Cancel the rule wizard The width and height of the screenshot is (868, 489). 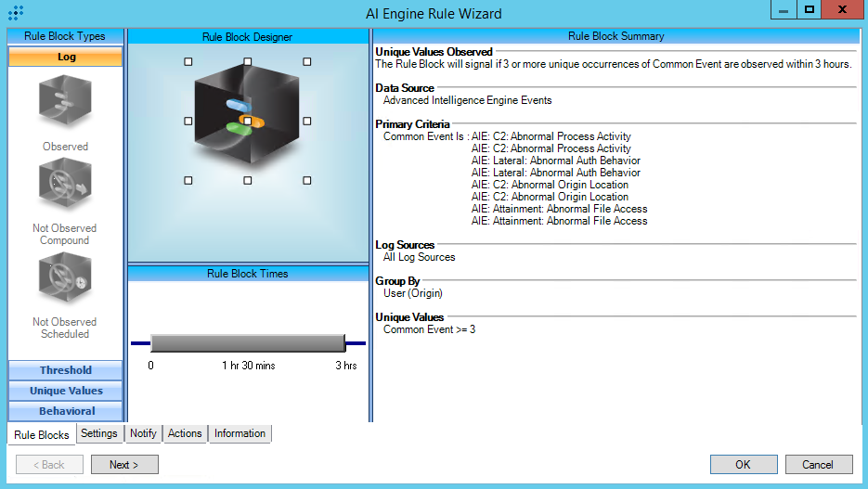818,464
